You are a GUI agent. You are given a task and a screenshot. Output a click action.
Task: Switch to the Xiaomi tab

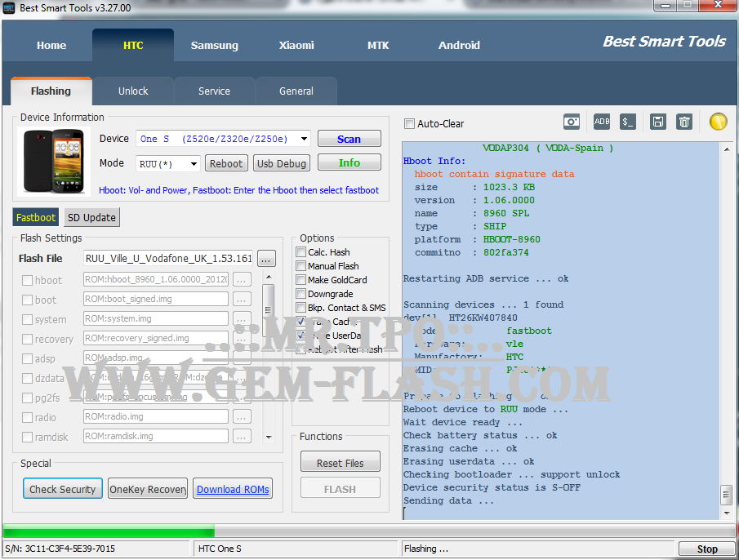coord(296,45)
